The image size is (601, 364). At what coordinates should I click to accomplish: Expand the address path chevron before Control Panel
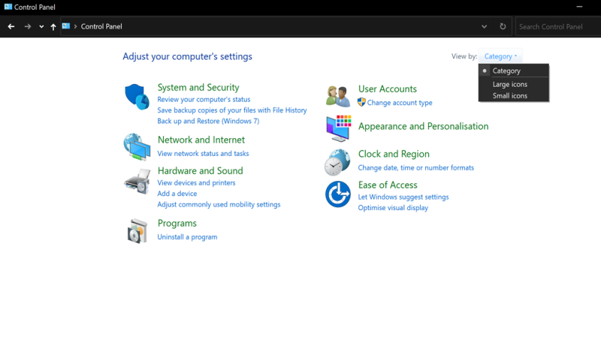[x=76, y=26]
